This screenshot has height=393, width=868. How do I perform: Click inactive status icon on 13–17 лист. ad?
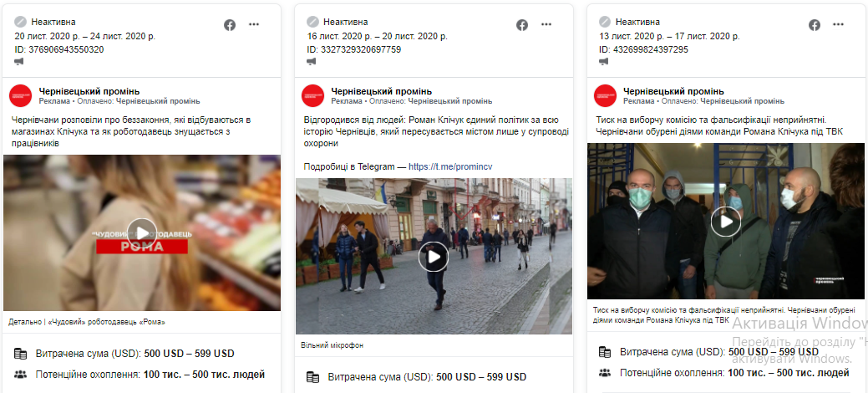(x=605, y=23)
